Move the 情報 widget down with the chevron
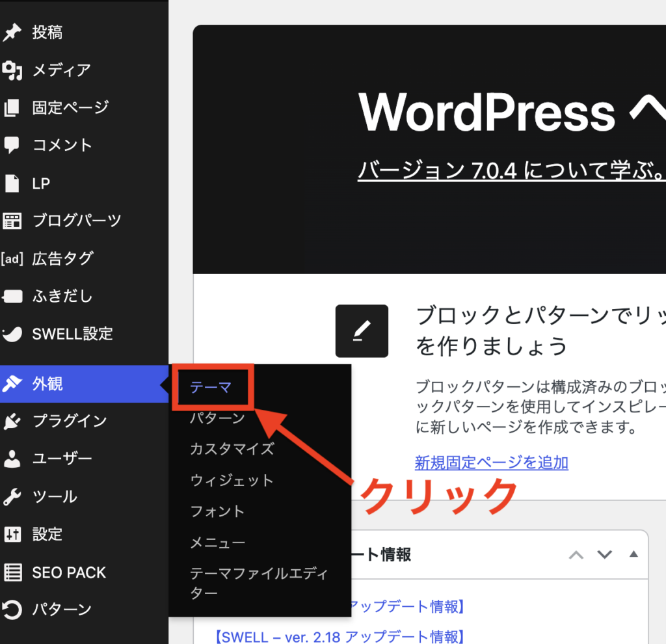Screen dimensions: 666x644 (x=604, y=554)
